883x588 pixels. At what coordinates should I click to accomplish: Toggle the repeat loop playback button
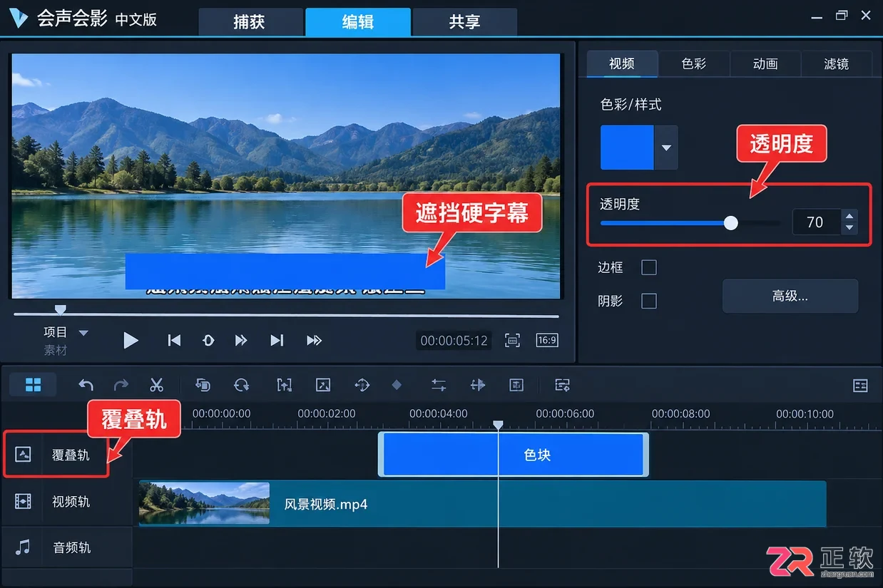coord(208,341)
